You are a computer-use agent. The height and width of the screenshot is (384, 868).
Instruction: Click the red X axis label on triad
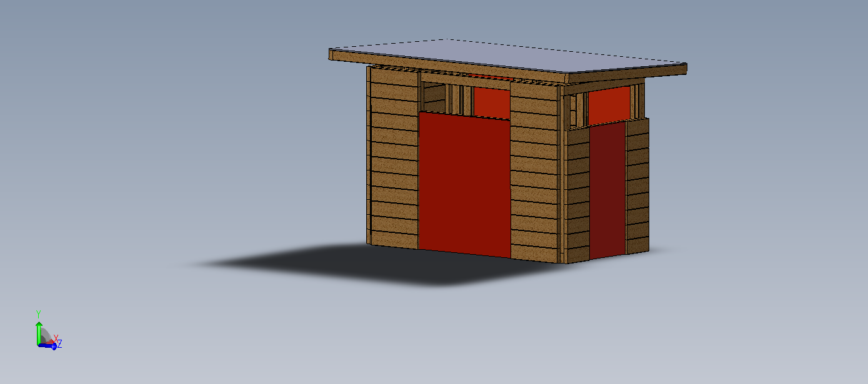(56, 338)
